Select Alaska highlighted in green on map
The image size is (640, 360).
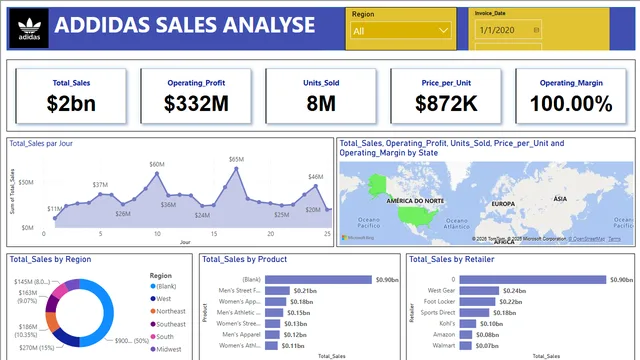coord(377,186)
